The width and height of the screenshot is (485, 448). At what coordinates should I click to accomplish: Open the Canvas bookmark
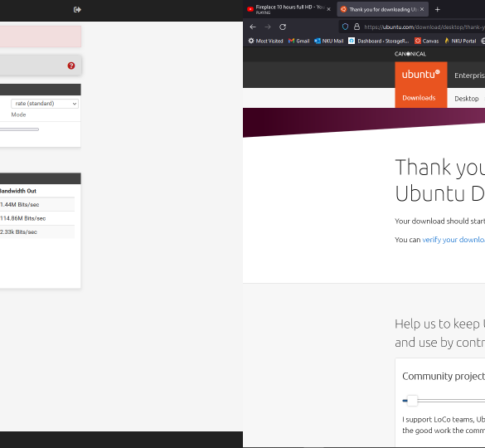click(x=426, y=41)
